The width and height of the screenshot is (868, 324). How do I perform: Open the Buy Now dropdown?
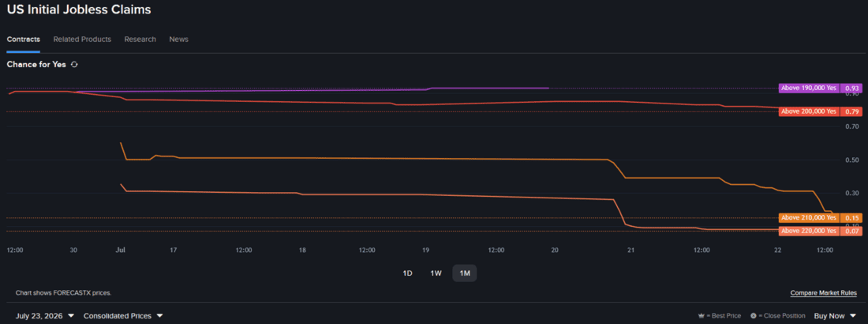[836, 315]
